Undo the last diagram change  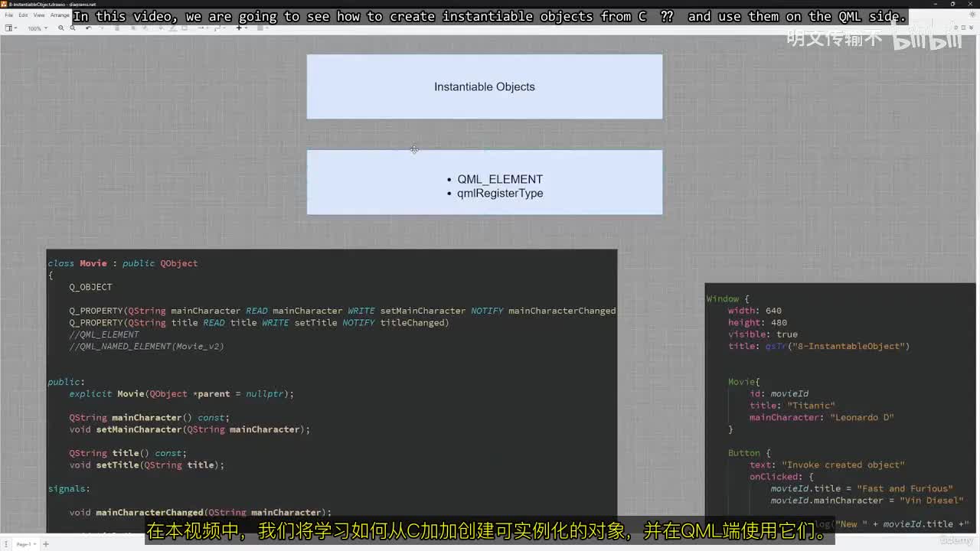pyautogui.click(x=89, y=28)
